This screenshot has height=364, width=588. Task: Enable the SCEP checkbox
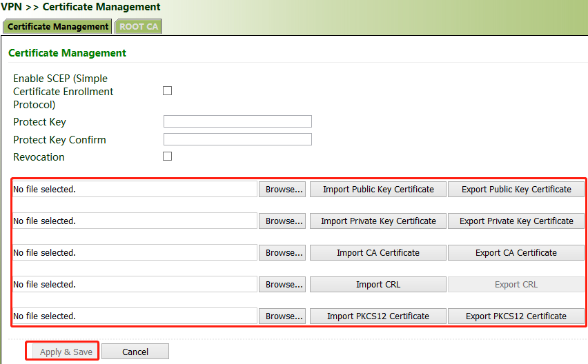pyautogui.click(x=167, y=91)
